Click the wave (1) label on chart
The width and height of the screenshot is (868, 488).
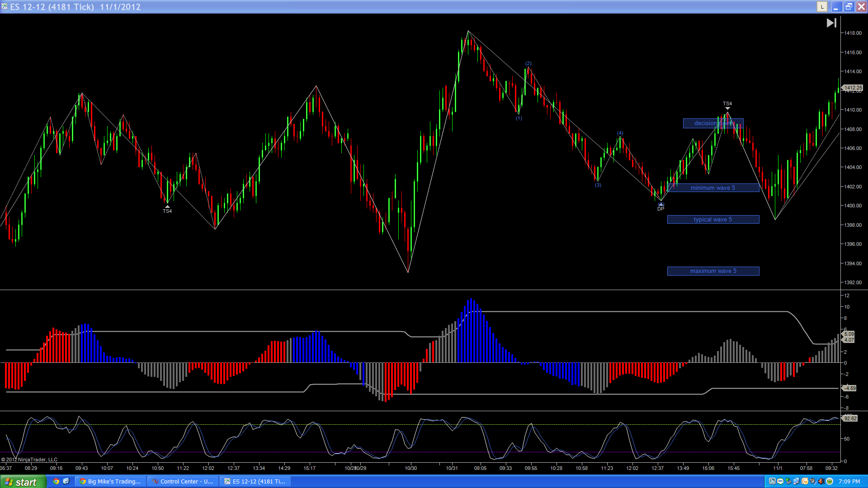coord(519,118)
